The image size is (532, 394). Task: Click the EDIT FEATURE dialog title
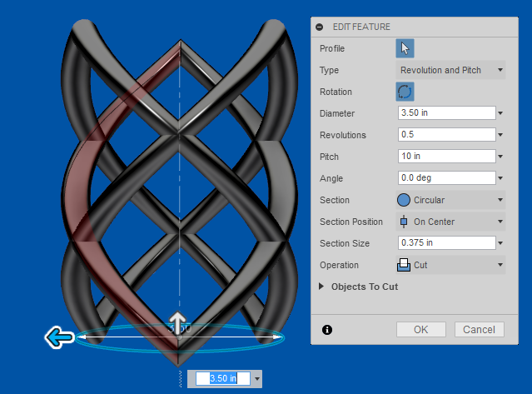pos(361,27)
